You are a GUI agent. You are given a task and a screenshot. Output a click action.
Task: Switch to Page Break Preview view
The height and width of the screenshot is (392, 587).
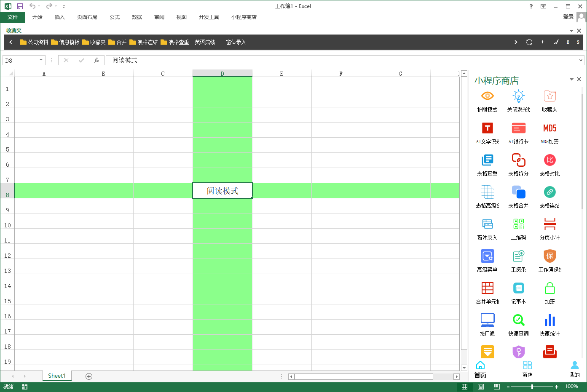(497, 387)
